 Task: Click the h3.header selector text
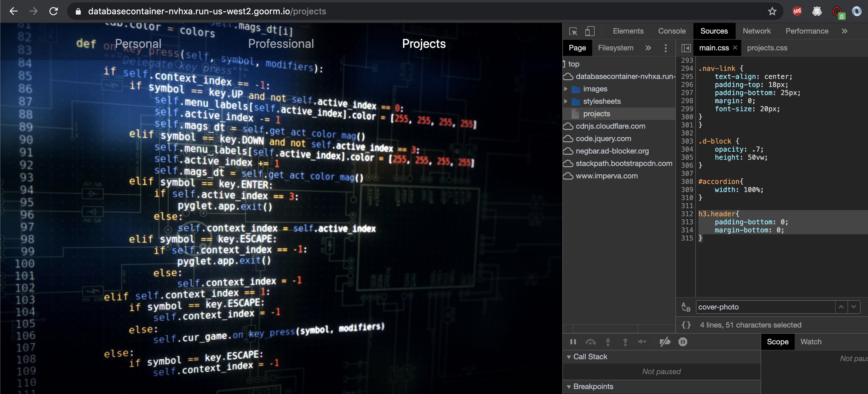point(717,214)
